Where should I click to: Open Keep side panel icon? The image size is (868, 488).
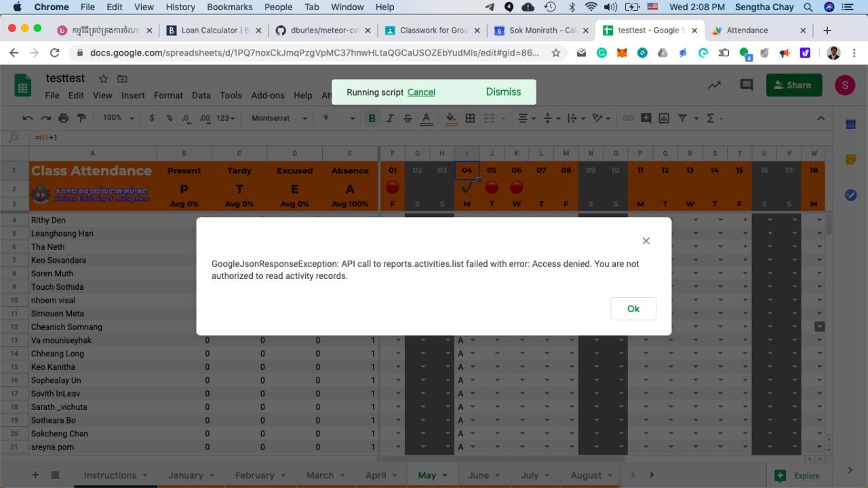point(851,159)
